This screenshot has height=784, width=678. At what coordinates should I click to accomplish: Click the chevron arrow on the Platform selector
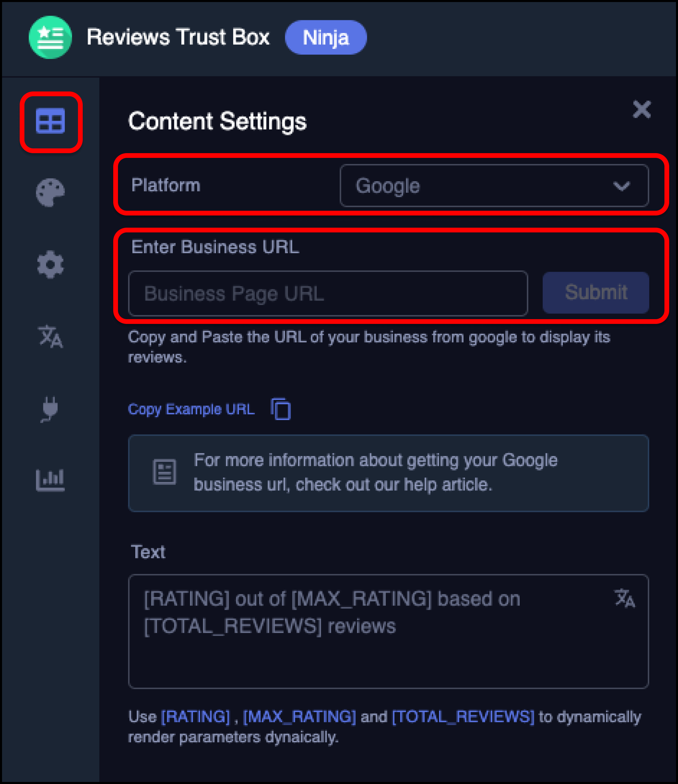point(622,186)
